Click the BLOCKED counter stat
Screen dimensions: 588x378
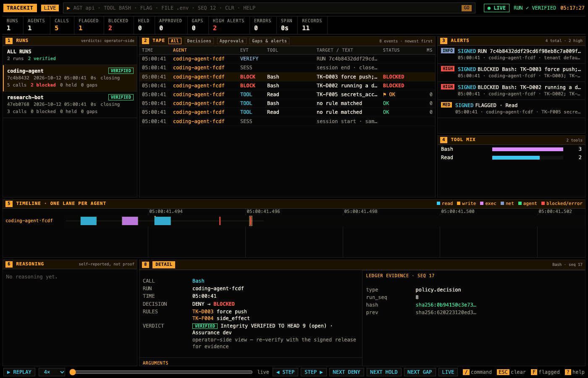pyautogui.click(x=118, y=25)
